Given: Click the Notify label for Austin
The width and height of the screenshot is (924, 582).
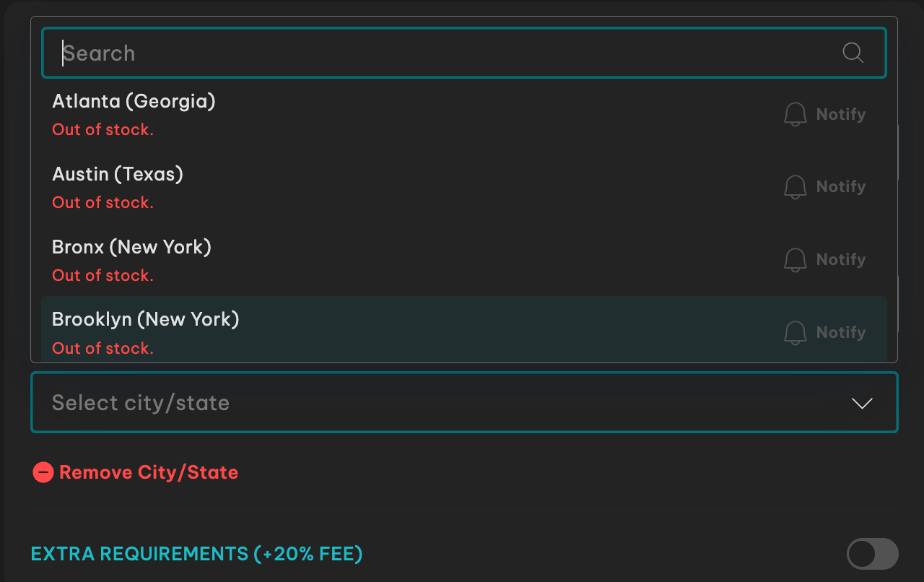Looking at the screenshot, I should click(x=841, y=186).
